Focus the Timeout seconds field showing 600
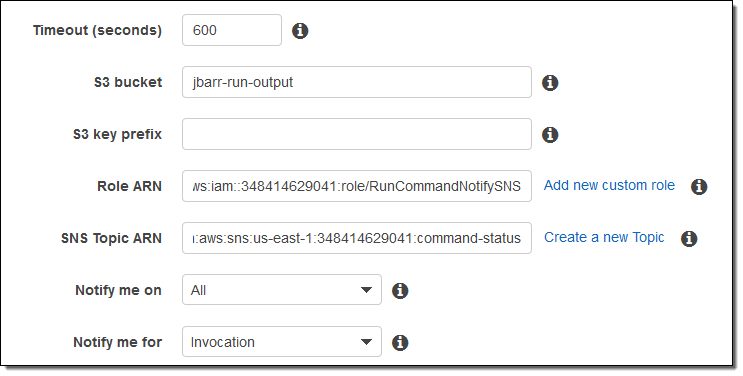Screen dimensions: 743x376 pyautogui.click(x=232, y=30)
